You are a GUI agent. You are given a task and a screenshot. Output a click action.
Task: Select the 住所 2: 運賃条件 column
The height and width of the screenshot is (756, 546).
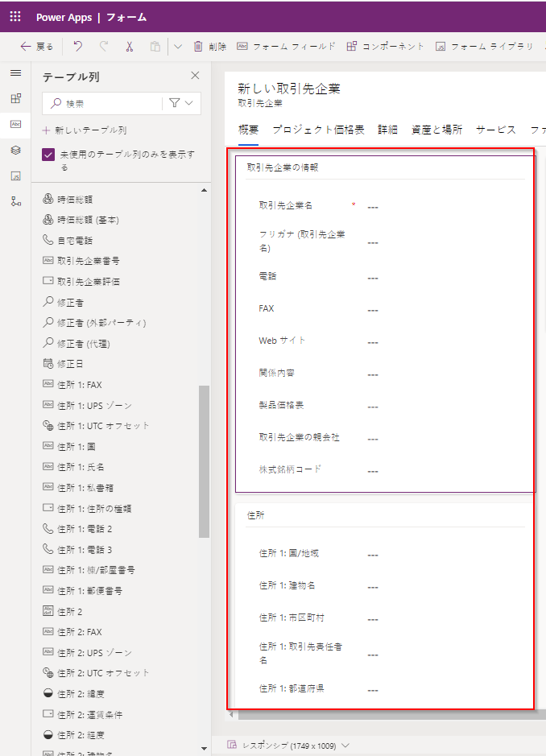82,714
